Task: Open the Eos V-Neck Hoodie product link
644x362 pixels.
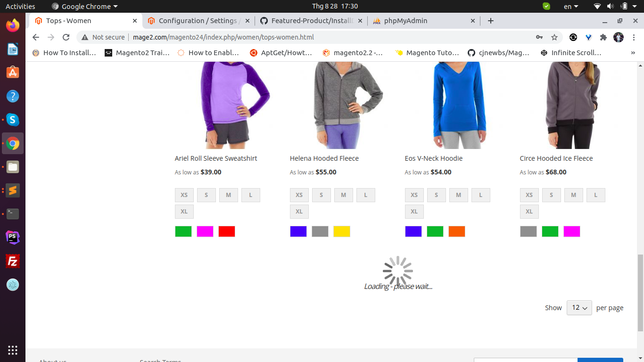Action: click(433, 158)
